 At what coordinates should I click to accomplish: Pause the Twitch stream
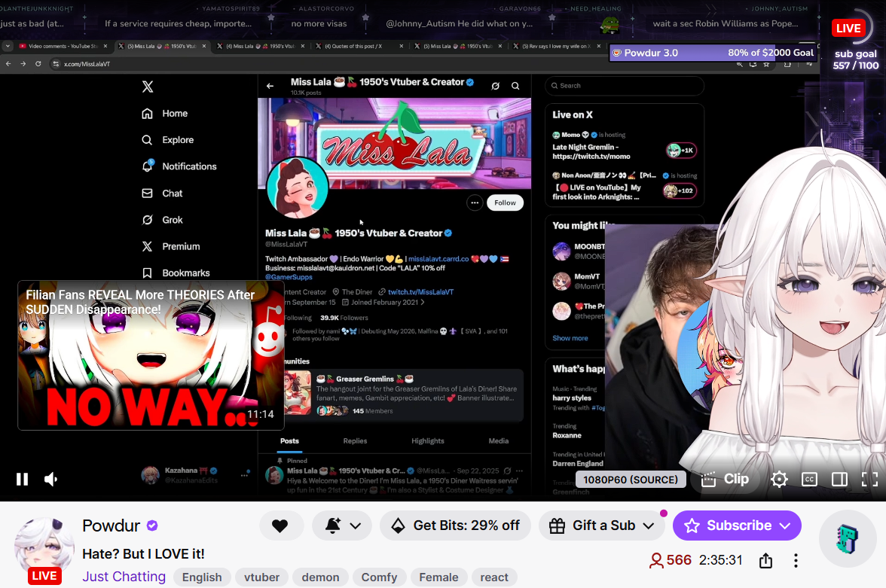(22, 479)
